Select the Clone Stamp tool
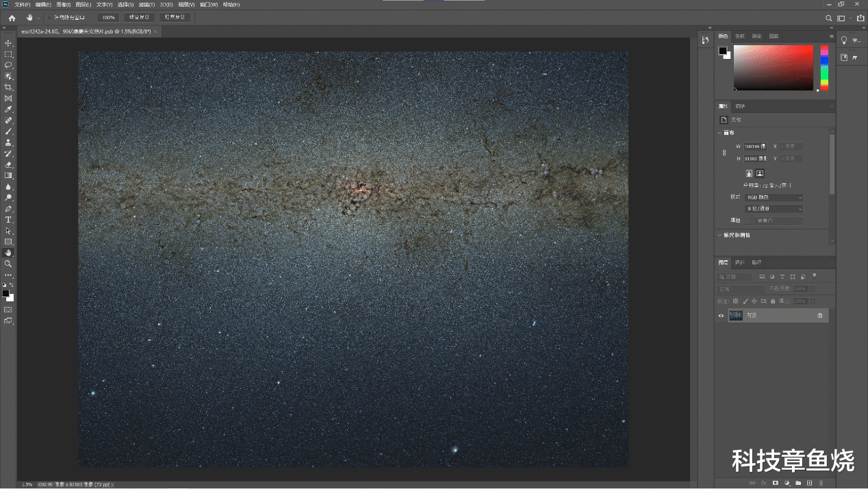This screenshot has height=489, width=868. pos(8,142)
